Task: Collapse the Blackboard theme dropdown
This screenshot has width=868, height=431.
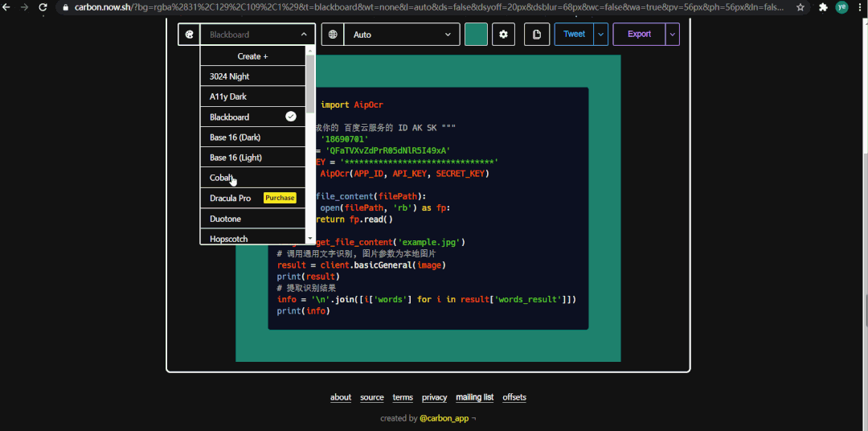Action: click(x=304, y=35)
